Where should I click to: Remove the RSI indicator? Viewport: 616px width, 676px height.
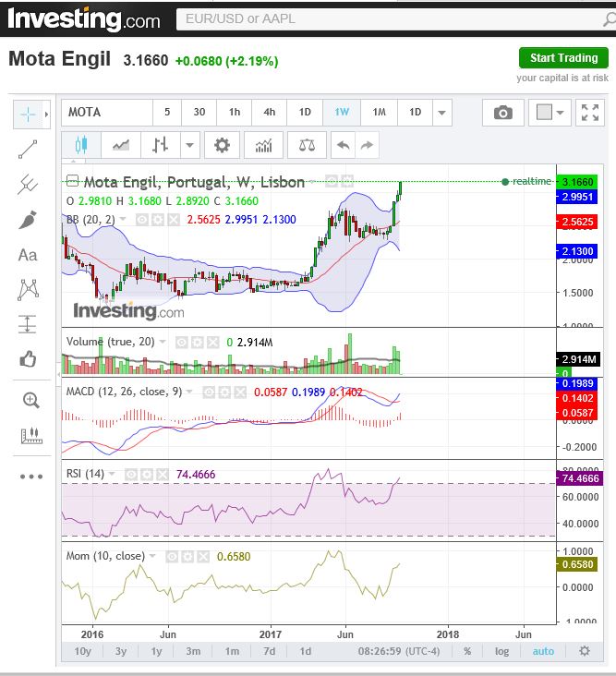pos(163,475)
